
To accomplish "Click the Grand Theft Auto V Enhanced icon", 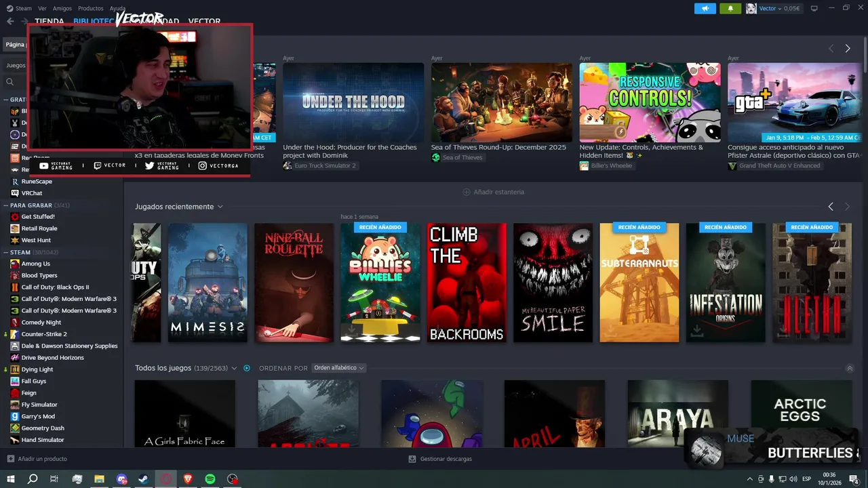I will coord(732,165).
